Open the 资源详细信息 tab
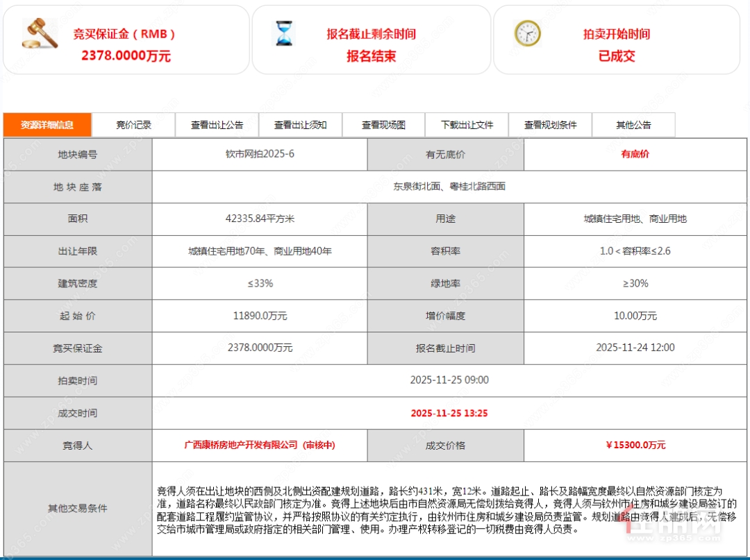Screen dimensions: 750x560 click(x=47, y=125)
